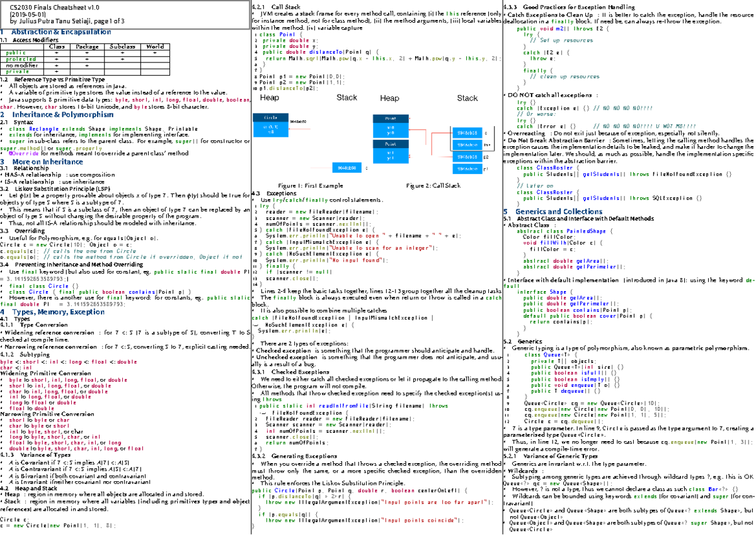Select the stack frame labeled p2 in Figure 2
The height and width of the screenshot is (535, 756).
(x=467, y=156)
